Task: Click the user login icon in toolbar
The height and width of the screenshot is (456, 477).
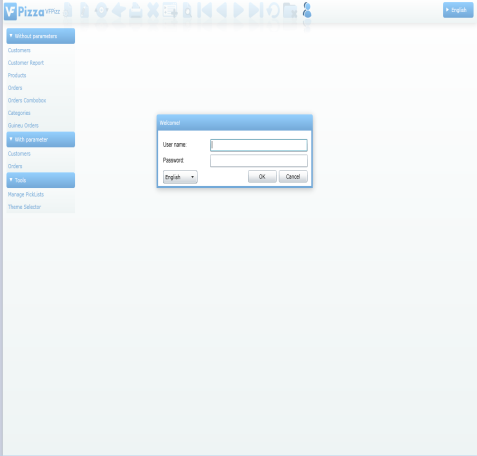Action: [307, 10]
